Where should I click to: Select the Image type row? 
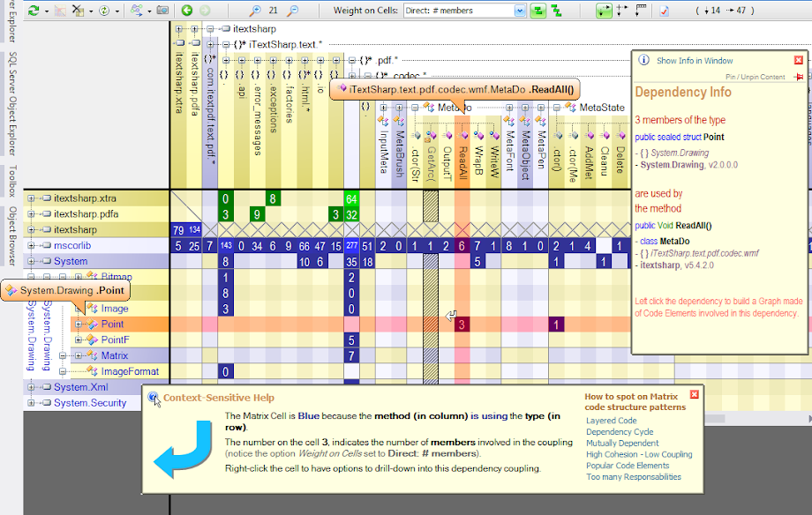click(120, 309)
